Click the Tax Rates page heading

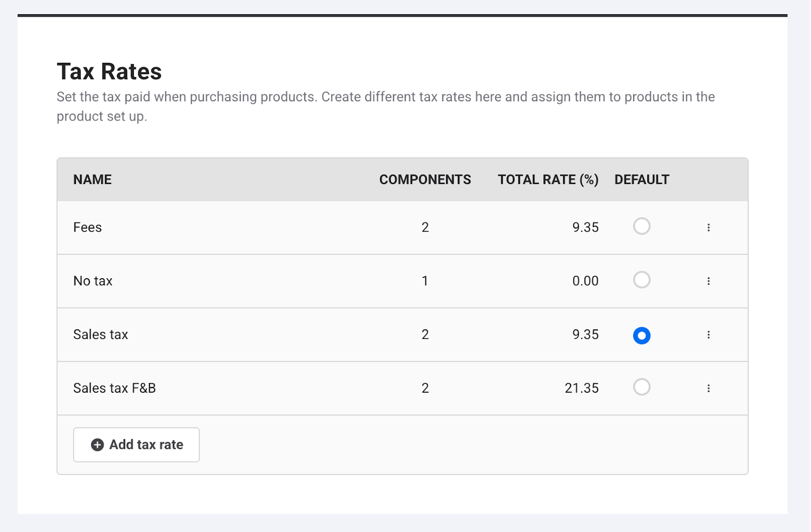[109, 71]
